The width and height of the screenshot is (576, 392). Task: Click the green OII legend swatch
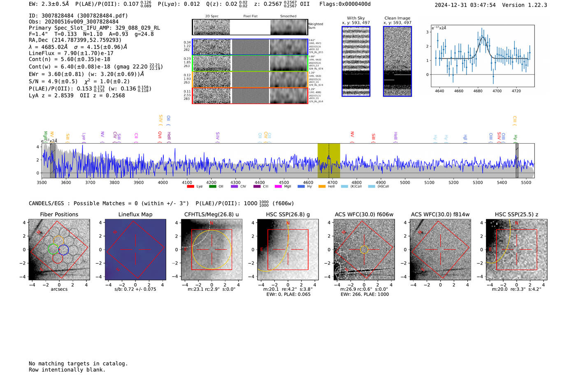point(213,186)
